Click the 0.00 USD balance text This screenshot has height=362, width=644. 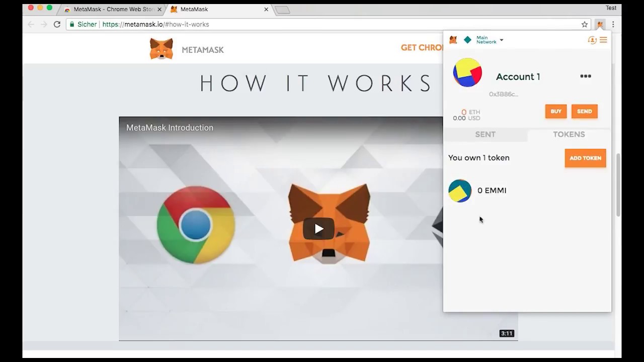[x=466, y=118]
